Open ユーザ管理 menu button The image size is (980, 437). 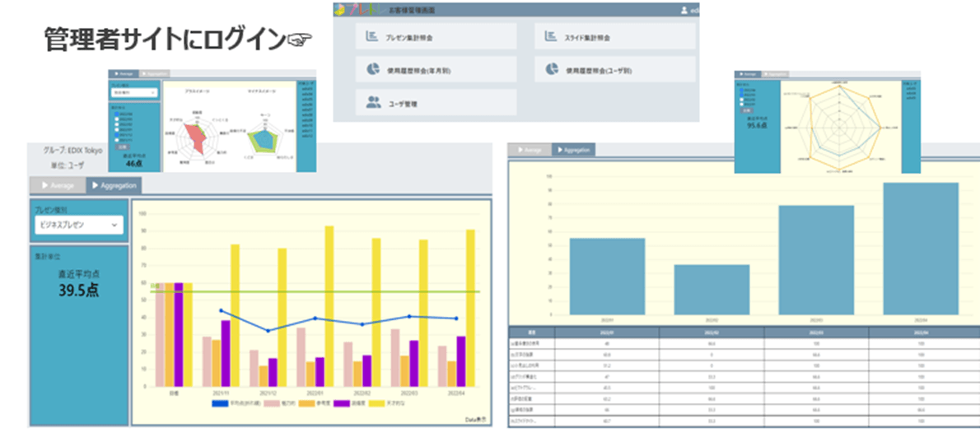pos(436,102)
